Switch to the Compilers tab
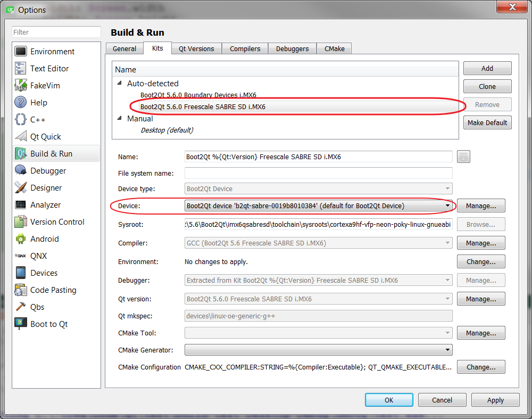 coord(245,48)
